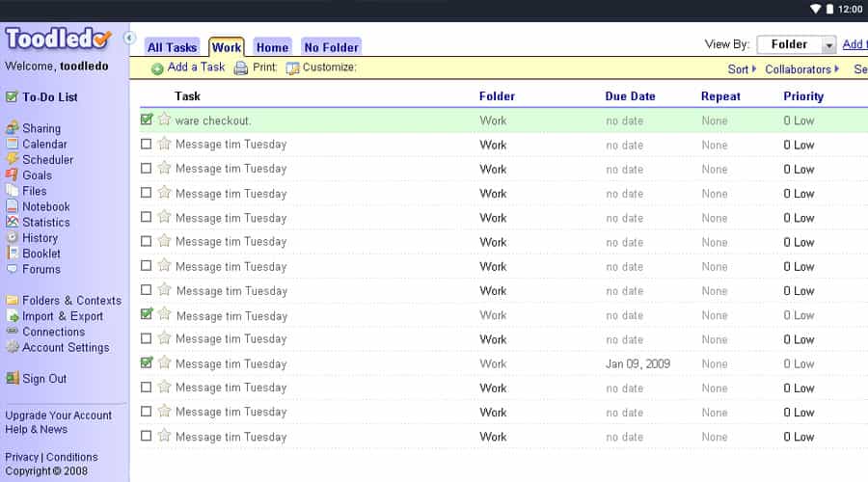This screenshot has height=482, width=868.
Task: Check the first unchecked Message tim Tuesday task
Action: (x=147, y=145)
